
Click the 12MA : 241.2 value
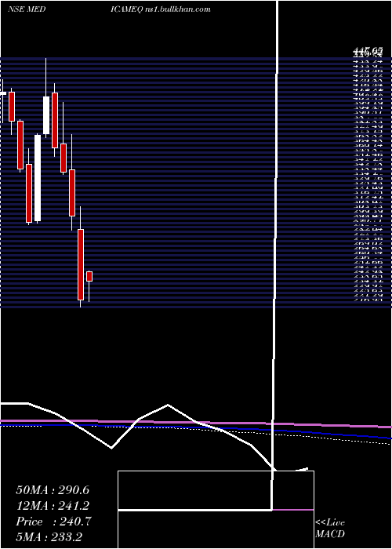(x=53, y=506)
